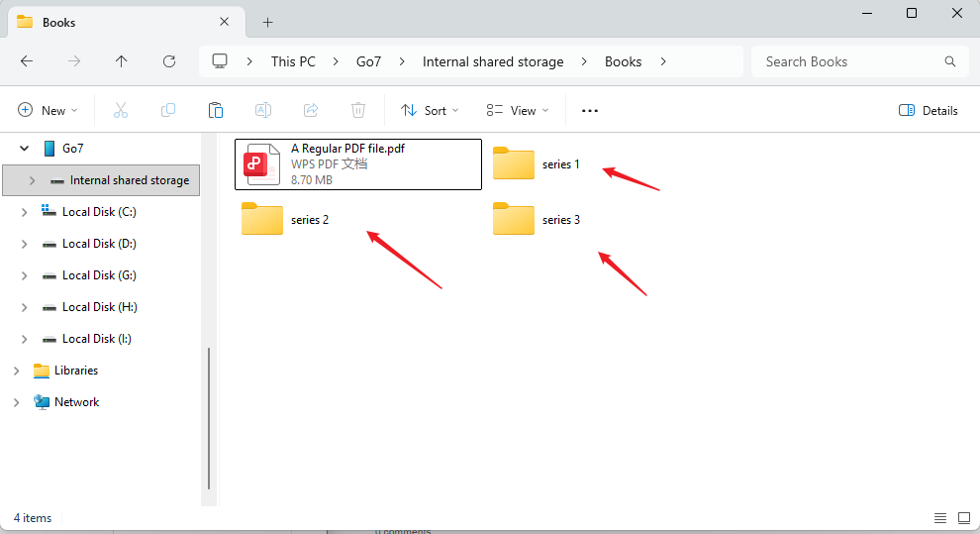
Task: Go up one folder level
Action: (122, 61)
